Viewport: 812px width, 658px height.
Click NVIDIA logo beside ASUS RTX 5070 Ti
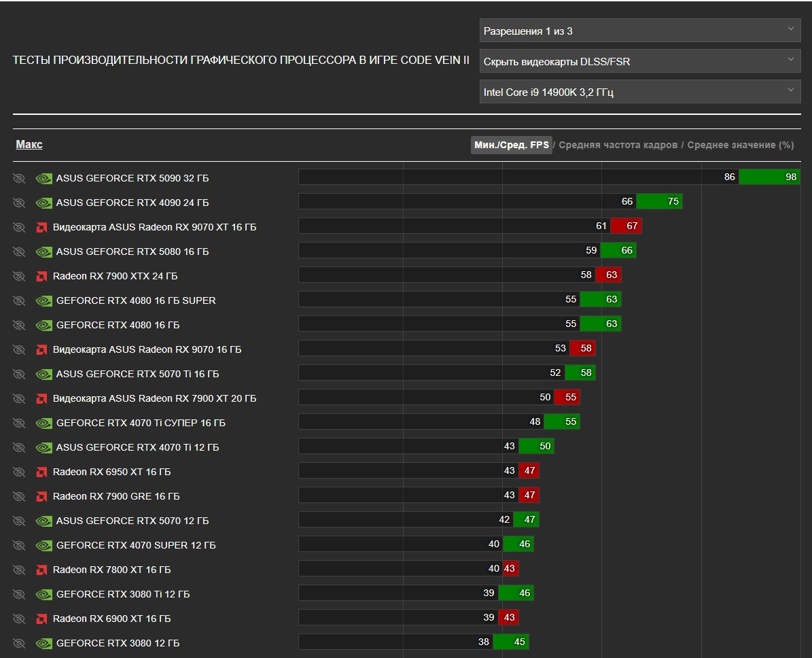click(x=44, y=374)
